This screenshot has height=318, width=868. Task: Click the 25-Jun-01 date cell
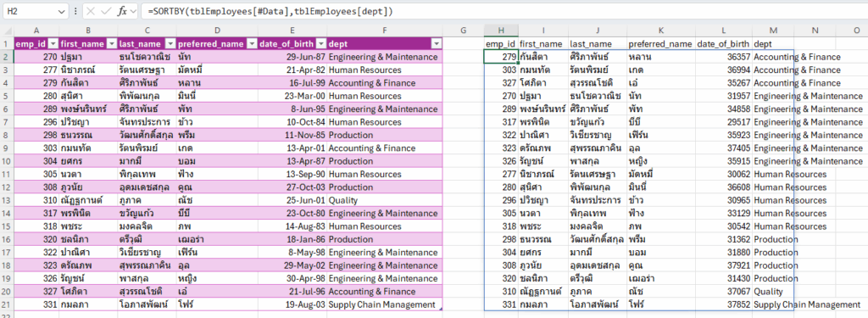click(292, 200)
